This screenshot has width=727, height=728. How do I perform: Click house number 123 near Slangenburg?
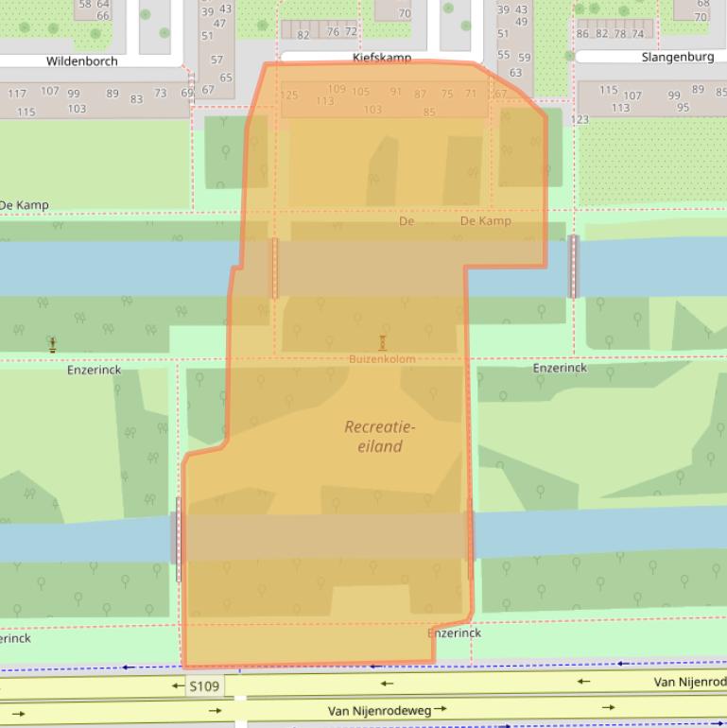(580, 119)
